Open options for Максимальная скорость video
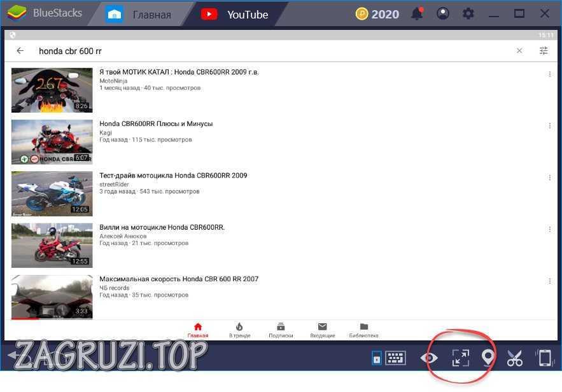The height and width of the screenshot is (392, 562). (550, 281)
